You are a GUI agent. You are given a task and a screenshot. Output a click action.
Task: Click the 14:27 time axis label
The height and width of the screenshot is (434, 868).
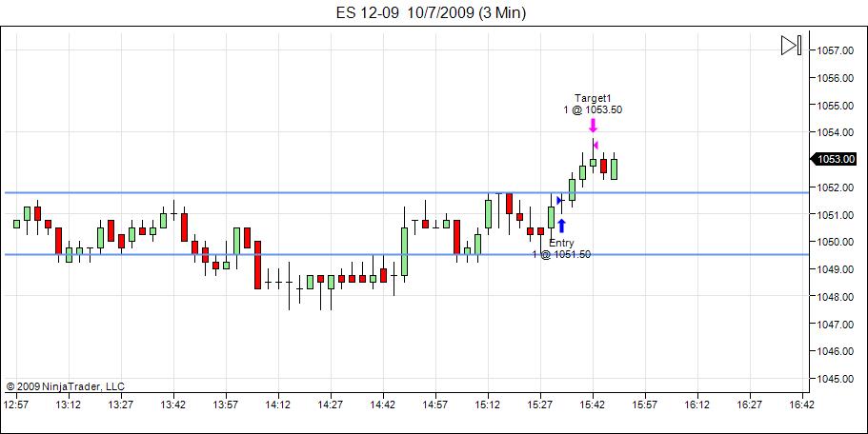point(330,404)
